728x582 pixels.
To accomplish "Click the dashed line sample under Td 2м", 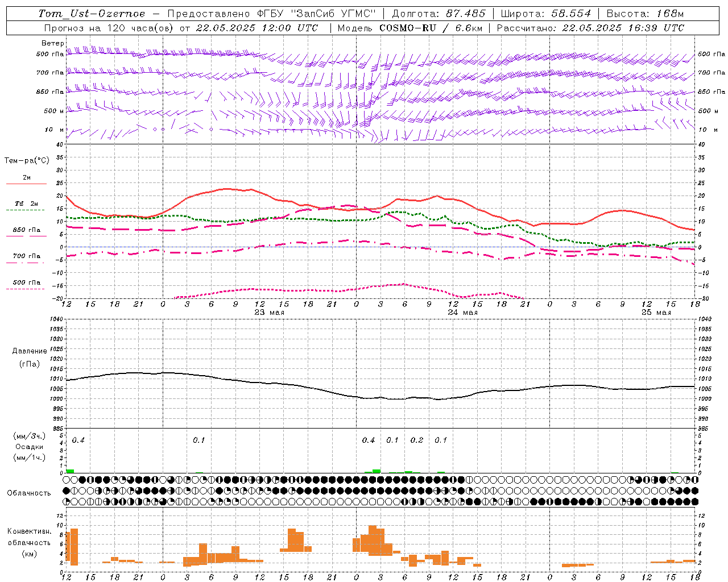I will [25, 210].
